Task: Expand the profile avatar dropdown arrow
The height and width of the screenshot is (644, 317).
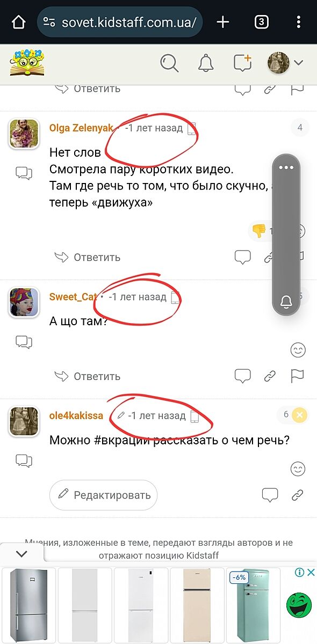Action: [298, 63]
